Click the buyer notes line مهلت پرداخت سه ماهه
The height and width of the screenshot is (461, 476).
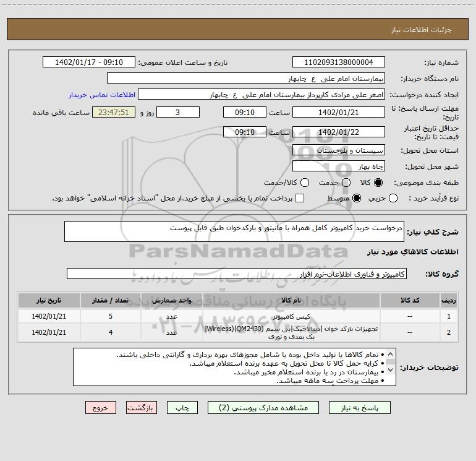pos(328,381)
